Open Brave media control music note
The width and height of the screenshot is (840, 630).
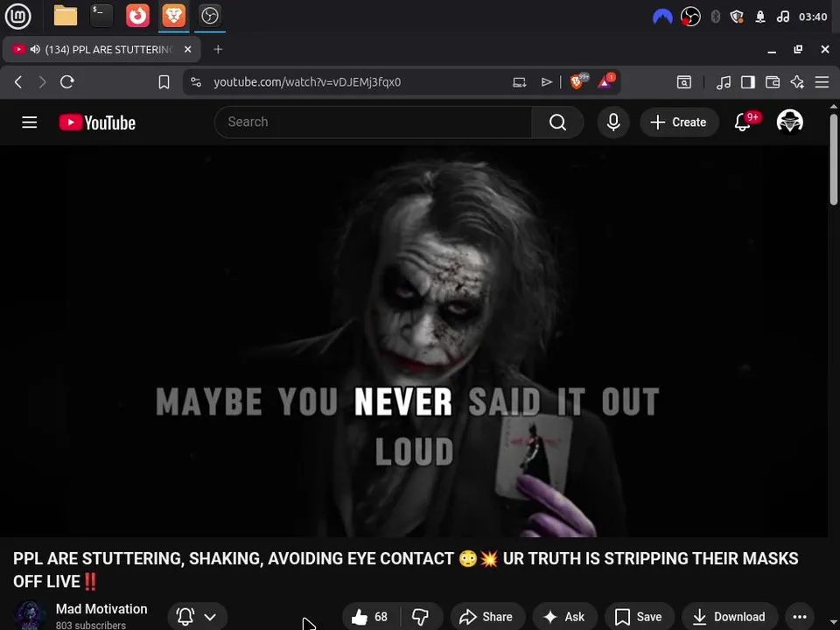click(x=724, y=82)
